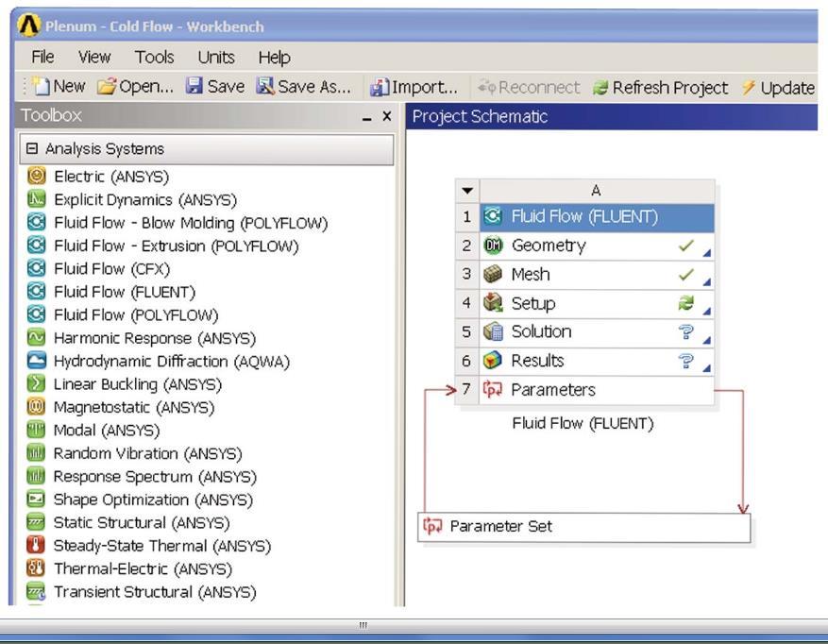The height and width of the screenshot is (644, 828).
Task: Choose the Fluid Flow (POLYFLOW) icon
Action: [x=37, y=314]
